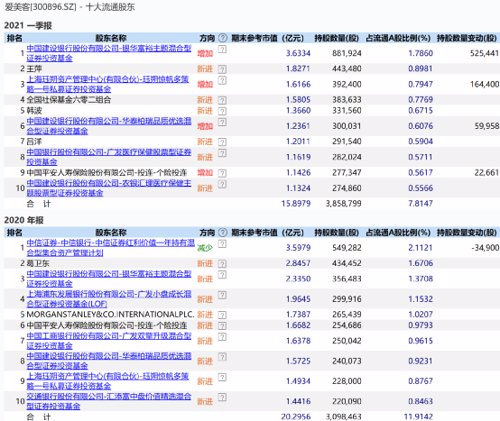Click the question-mark icon in 2021 row 1 银华富裕主题
This screenshot has height=421, width=500.
[x=222, y=49]
